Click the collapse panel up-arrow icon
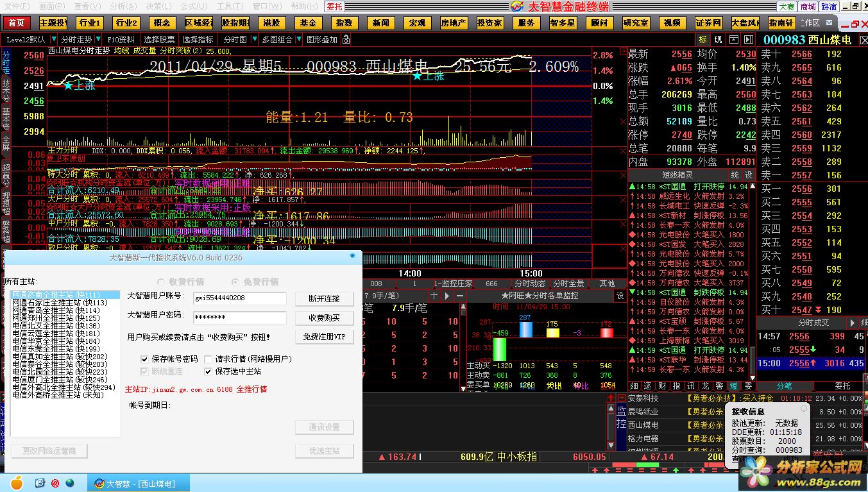 pyautogui.click(x=733, y=40)
